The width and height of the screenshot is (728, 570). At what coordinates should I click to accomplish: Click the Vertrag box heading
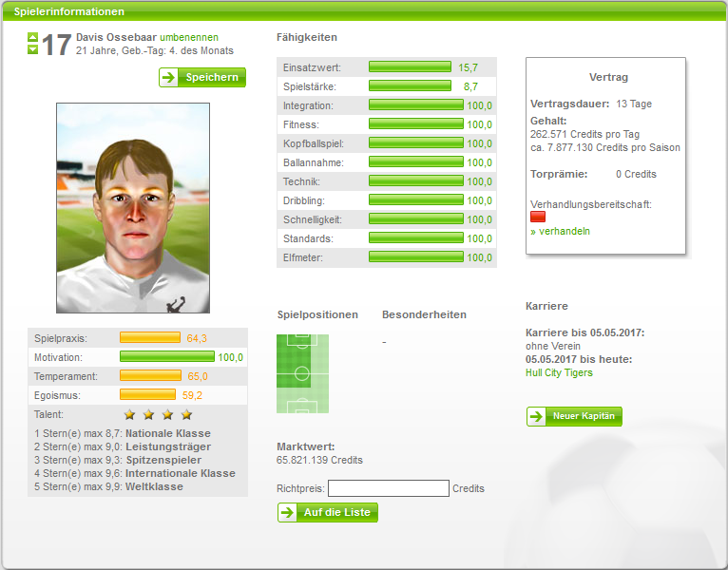[x=608, y=77]
